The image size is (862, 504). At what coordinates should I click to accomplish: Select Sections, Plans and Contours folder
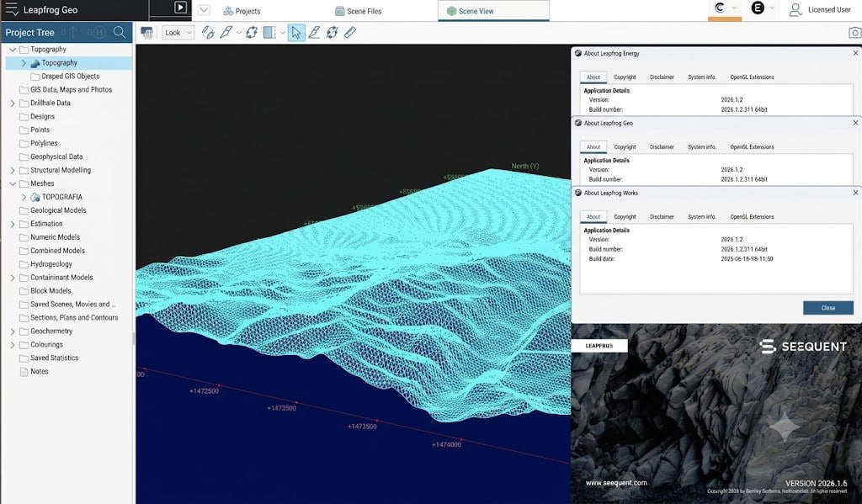tap(69, 317)
